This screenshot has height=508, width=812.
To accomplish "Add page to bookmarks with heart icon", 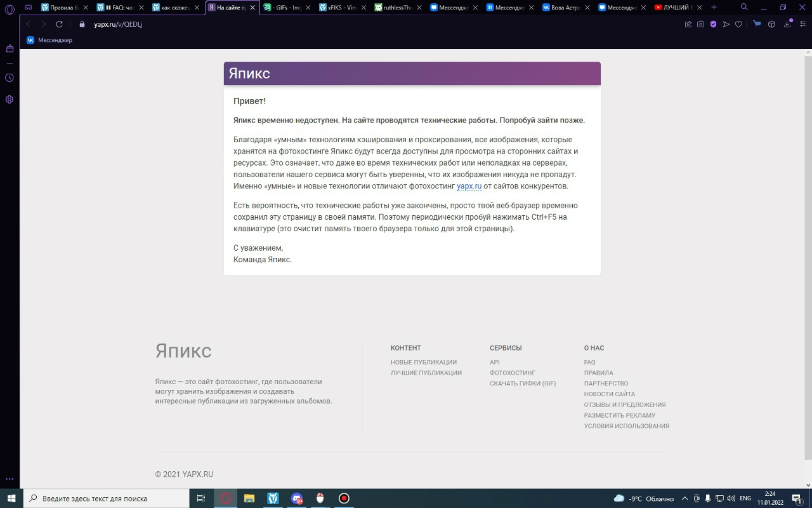I will (738, 24).
